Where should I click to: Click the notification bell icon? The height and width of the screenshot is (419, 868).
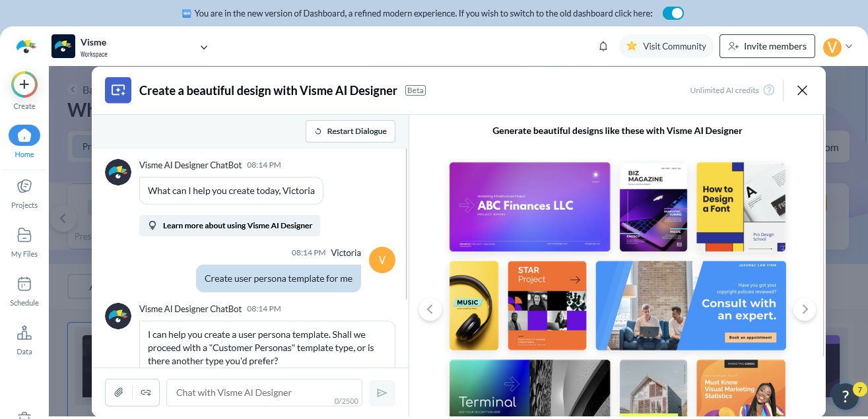click(x=603, y=46)
